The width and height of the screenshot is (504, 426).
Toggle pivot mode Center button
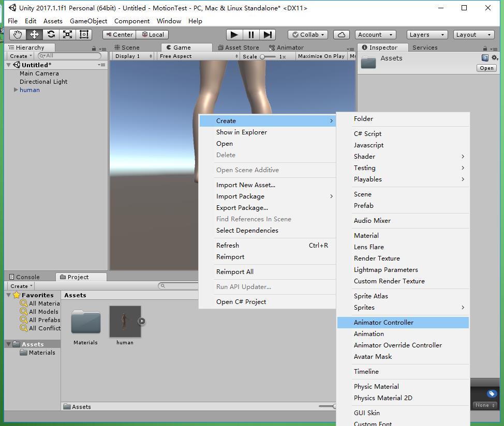tap(119, 34)
